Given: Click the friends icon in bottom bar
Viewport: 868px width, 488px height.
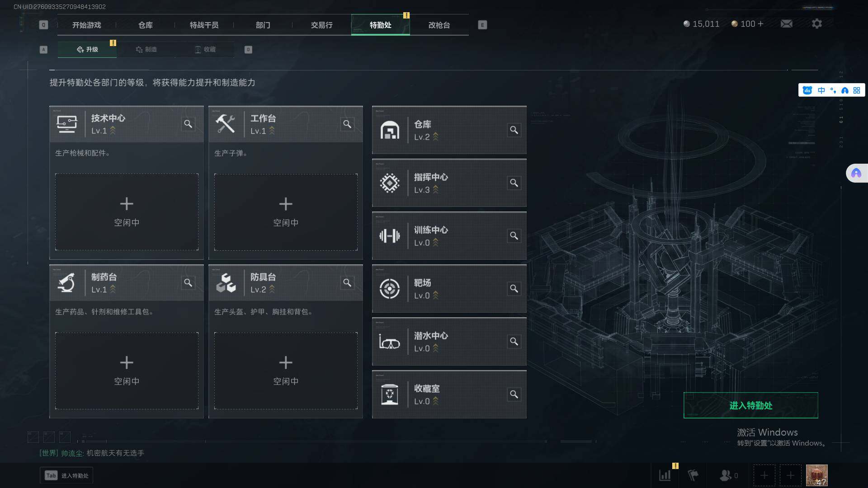Looking at the screenshot, I should tap(726, 475).
